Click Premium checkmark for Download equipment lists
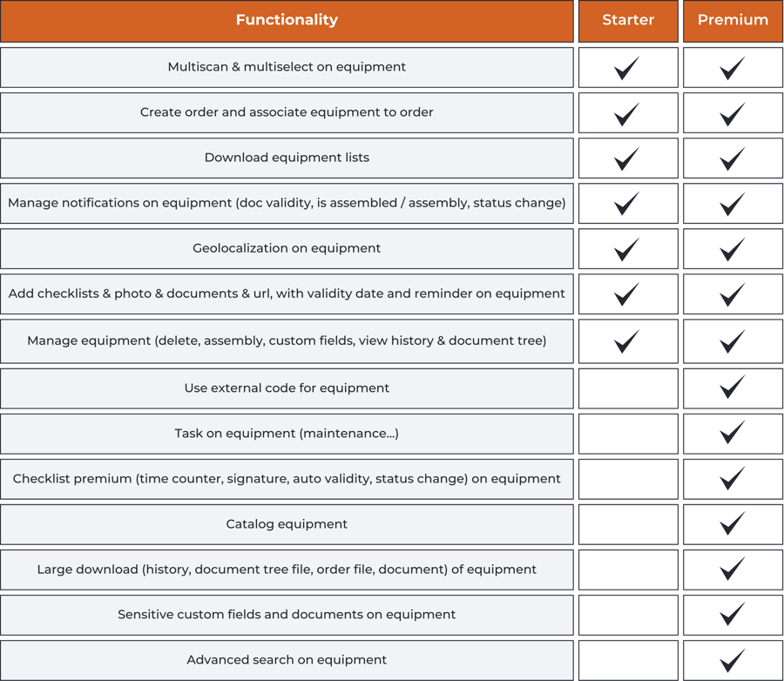The image size is (784, 681). point(733,158)
